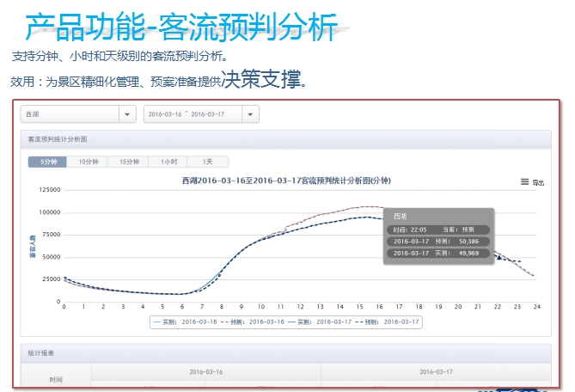Viewport: 575px width, 392px height.
Task: Click the 客流预判统计分析图 panel header
Action: pos(57,138)
